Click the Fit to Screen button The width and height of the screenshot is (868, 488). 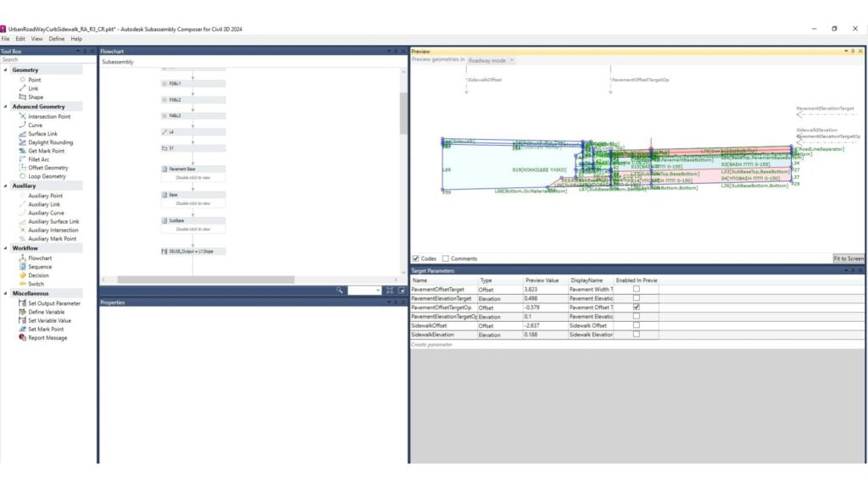(x=848, y=258)
